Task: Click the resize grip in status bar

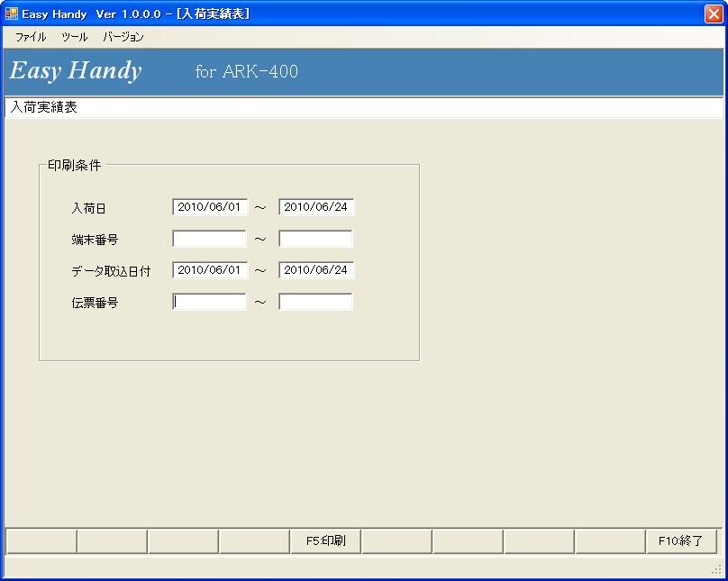Action: click(x=716, y=570)
